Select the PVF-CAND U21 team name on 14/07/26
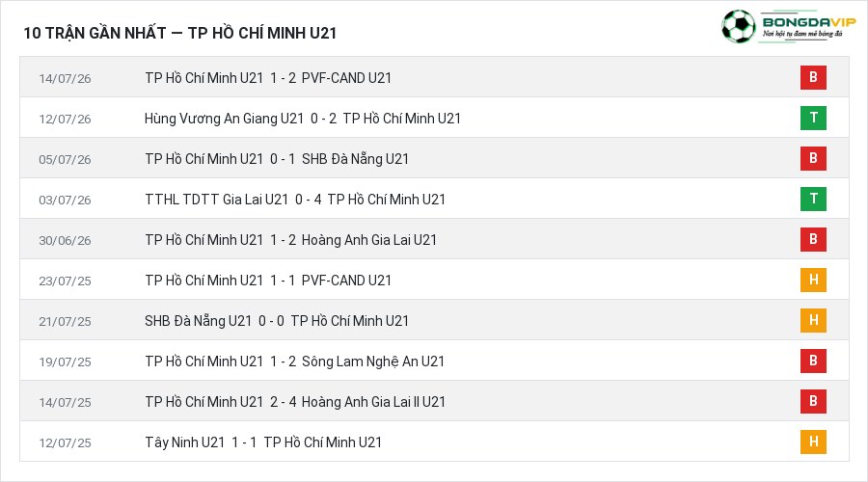Screen dimensions: 868x482 click(346, 78)
